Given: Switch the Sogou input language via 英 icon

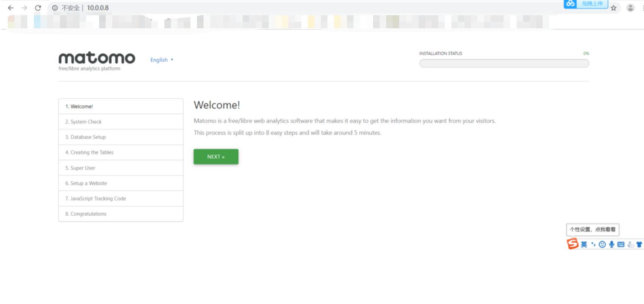Looking at the screenshot, I should [x=584, y=244].
